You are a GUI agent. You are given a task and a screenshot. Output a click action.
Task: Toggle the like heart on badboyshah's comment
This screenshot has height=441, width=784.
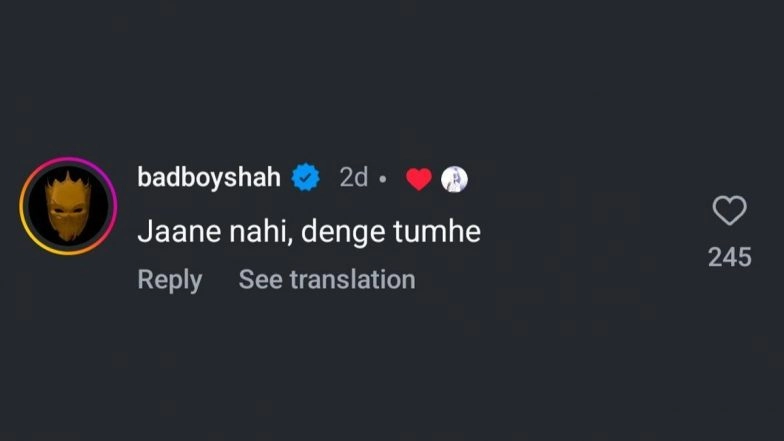[729, 211]
